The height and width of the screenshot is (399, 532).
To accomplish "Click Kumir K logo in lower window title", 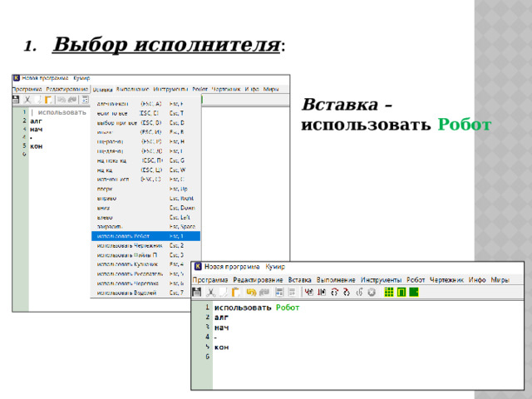I will coord(198,267).
